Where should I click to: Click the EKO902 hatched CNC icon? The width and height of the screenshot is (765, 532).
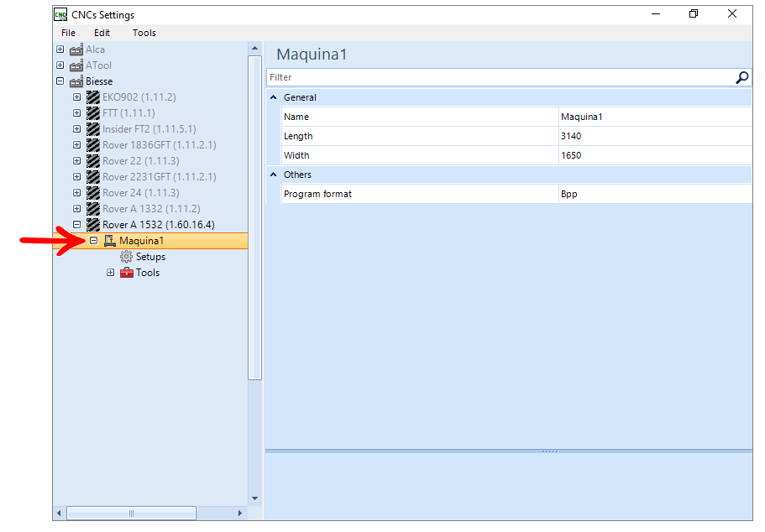pos(93,97)
